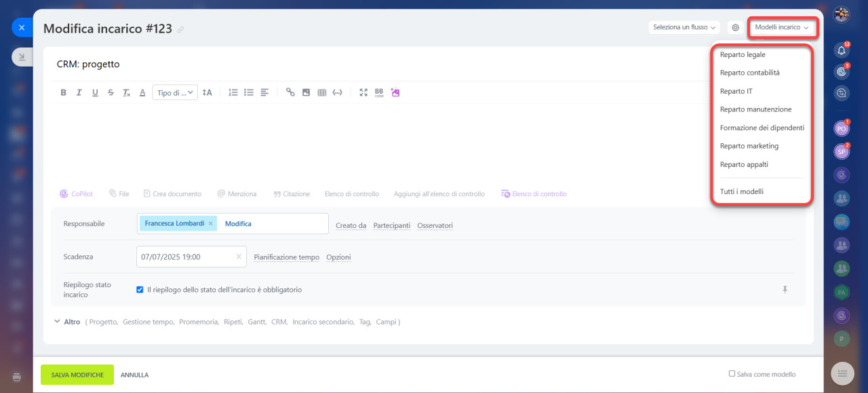Viewport: 868px width, 393px height.
Task: Check 'Salva come modello'
Action: [732, 373]
